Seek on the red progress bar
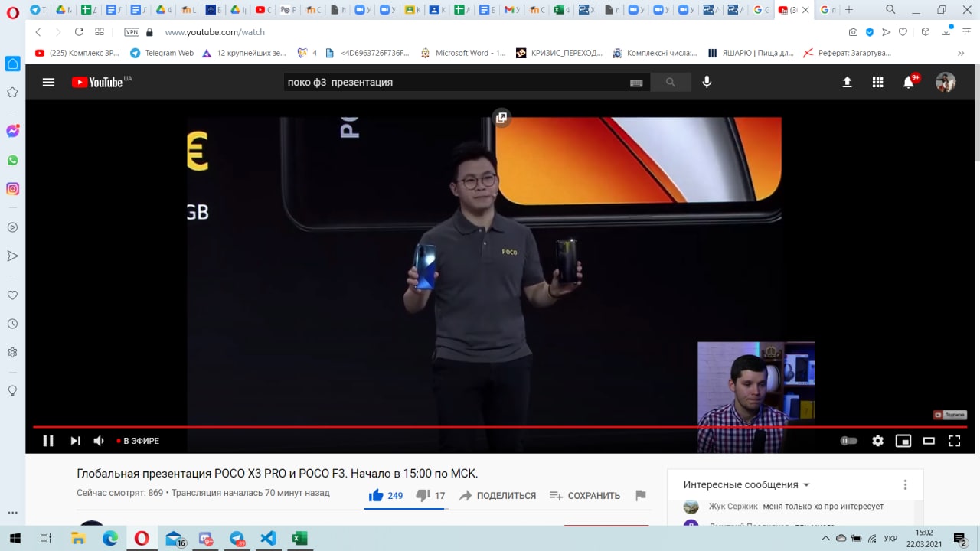The width and height of the screenshot is (980, 551). (500, 427)
